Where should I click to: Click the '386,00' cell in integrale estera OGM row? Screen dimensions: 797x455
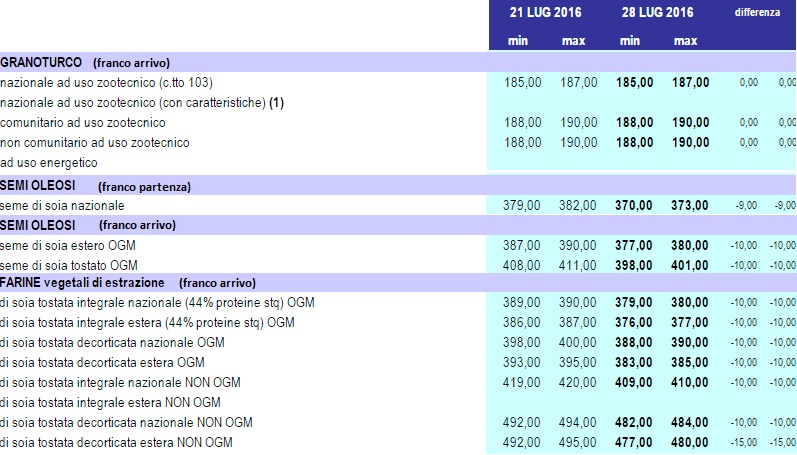pos(522,322)
